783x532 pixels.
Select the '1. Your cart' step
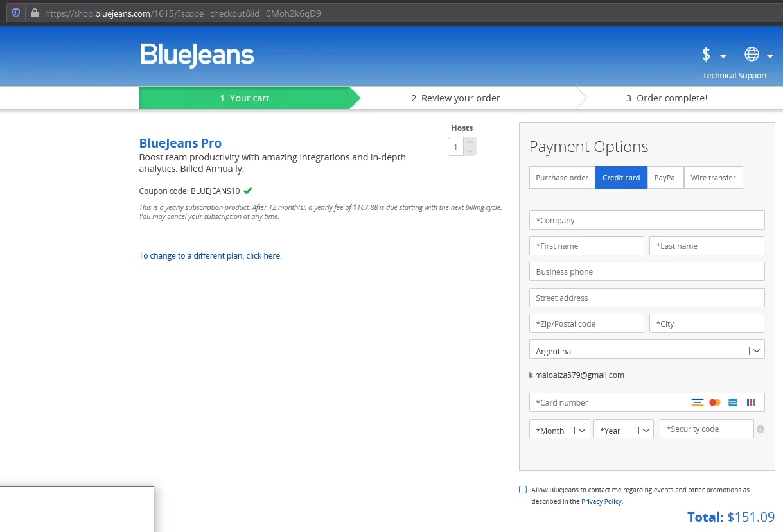245,98
